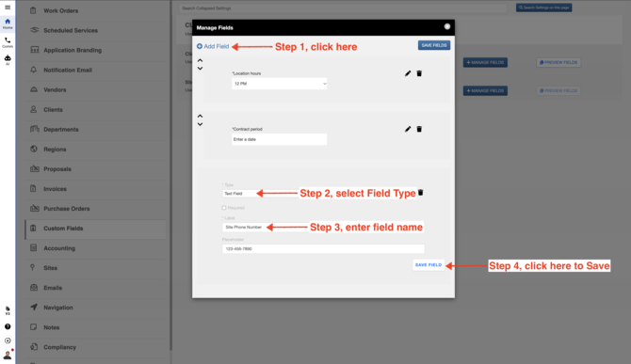The height and width of the screenshot is (364, 631).
Task: Click the Save Fields button
Action: click(434, 45)
